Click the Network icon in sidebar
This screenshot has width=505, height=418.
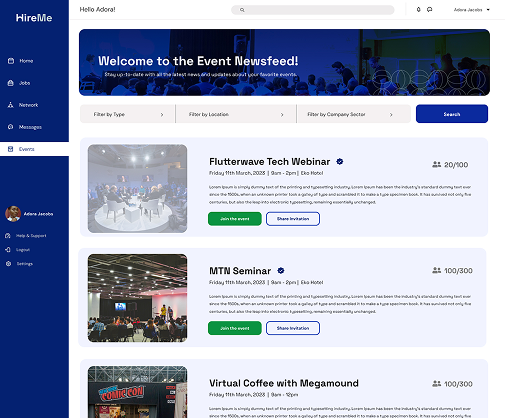11,105
